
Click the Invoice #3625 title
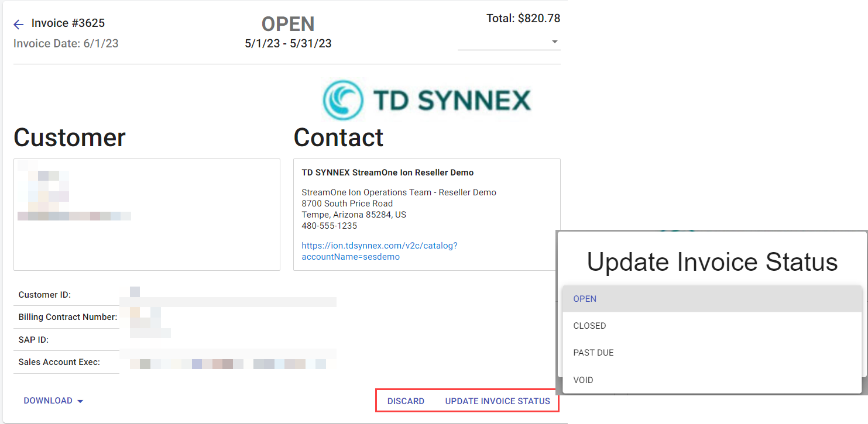tap(68, 23)
